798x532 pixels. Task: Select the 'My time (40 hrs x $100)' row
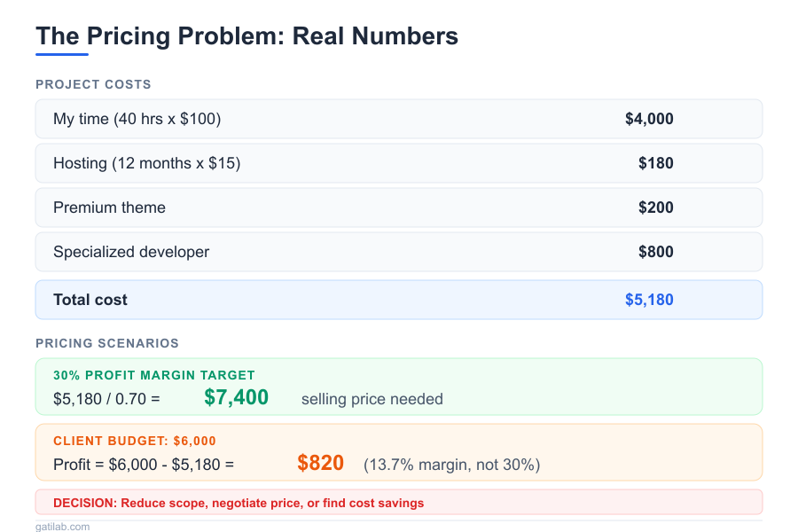137,119
